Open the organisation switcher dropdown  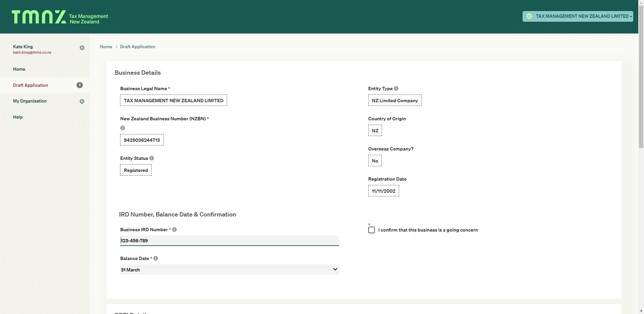[578, 16]
